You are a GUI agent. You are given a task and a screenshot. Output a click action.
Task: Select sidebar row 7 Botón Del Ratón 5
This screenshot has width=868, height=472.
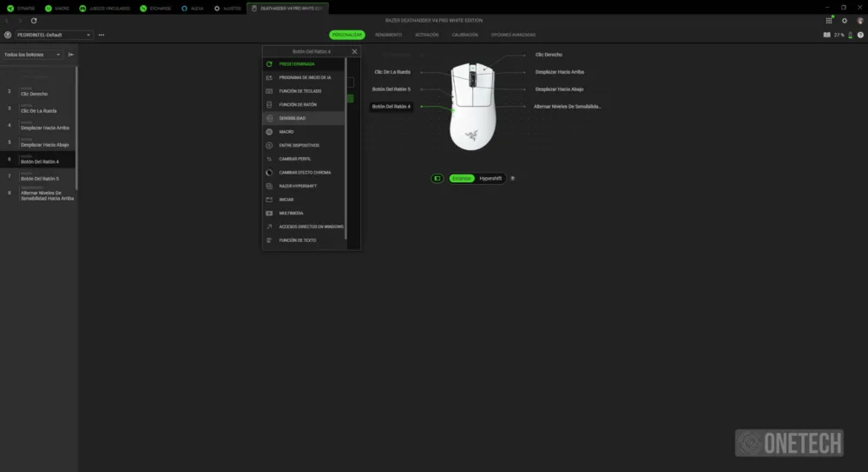37,176
